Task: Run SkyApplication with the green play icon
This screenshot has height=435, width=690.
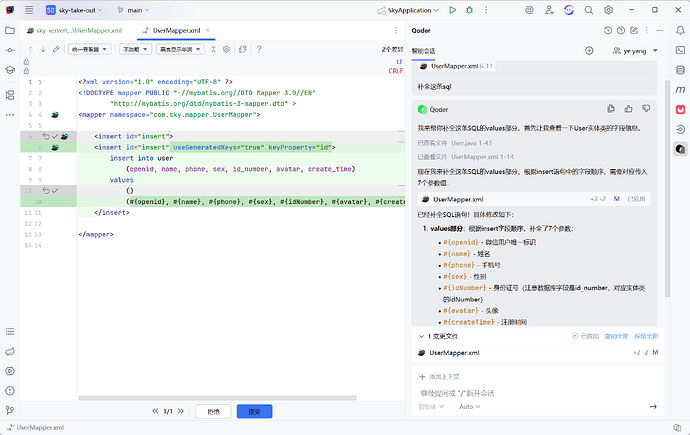Action: (453, 10)
